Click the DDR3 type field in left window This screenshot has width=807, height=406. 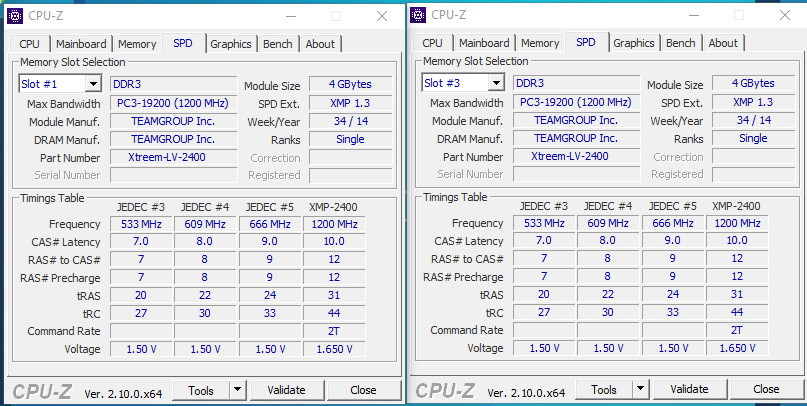coord(173,84)
